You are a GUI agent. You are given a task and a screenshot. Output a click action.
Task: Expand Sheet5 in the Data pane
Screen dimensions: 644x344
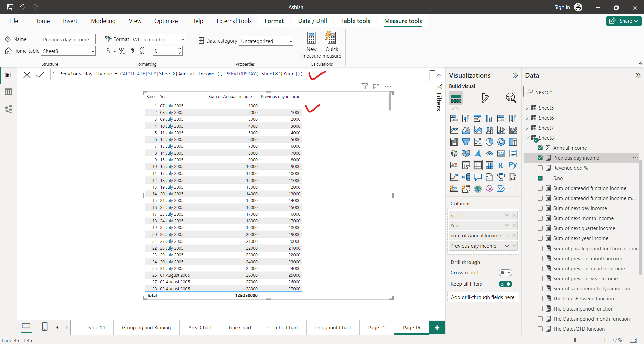(x=528, y=107)
